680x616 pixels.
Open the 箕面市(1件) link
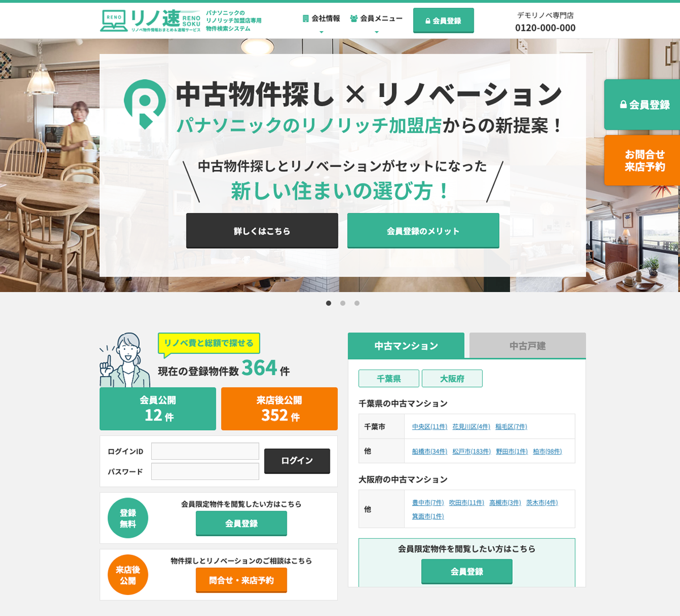(428, 516)
